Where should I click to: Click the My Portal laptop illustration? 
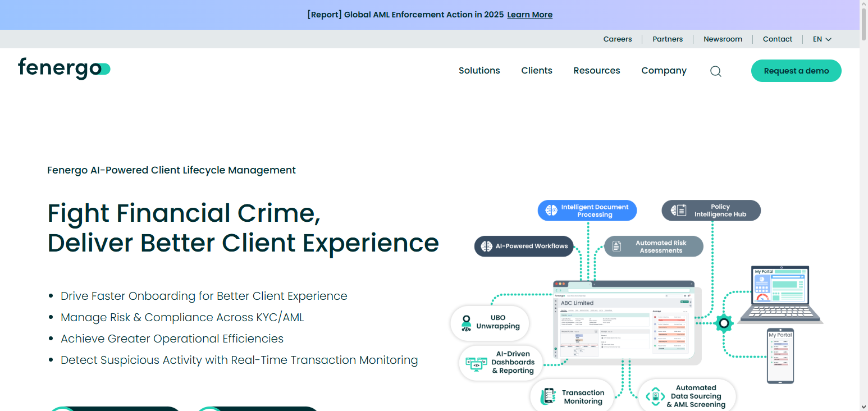pyautogui.click(x=779, y=295)
